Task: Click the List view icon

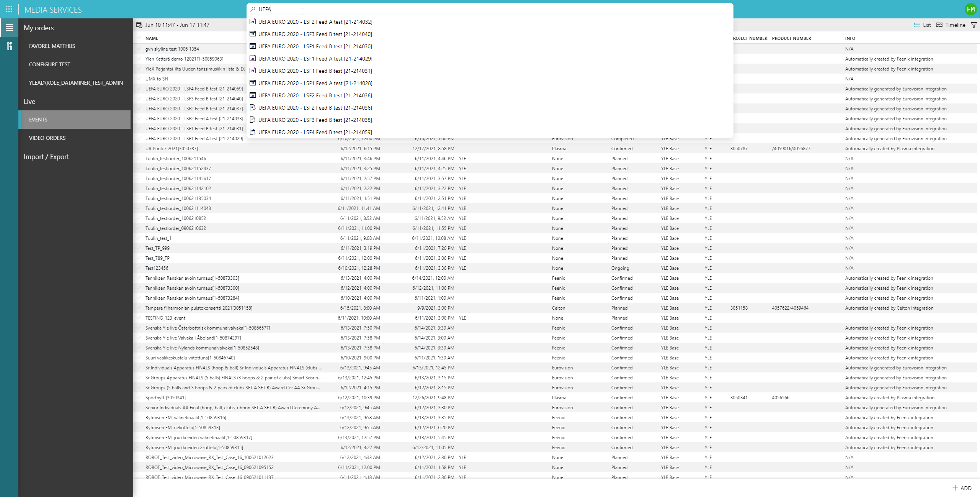Action: [x=917, y=25]
